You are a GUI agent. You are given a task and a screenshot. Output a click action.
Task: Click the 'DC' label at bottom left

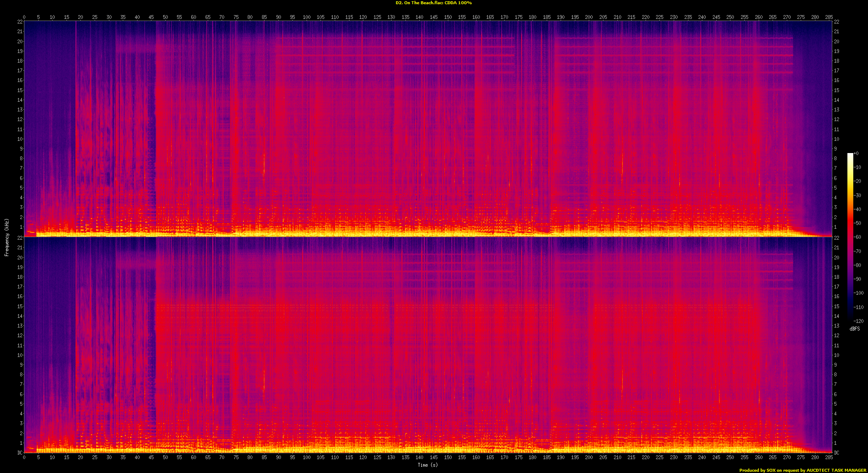click(20, 453)
